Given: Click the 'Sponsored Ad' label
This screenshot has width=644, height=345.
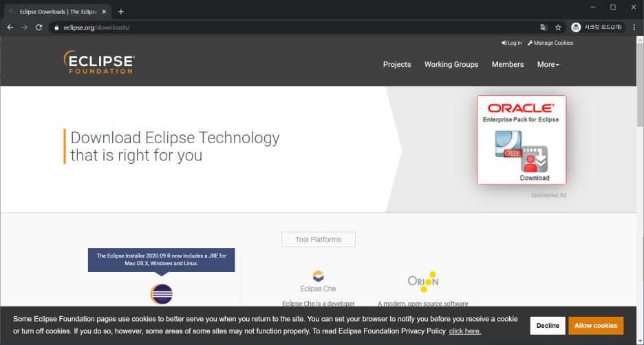Looking at the screenshot, I should [548, 196].
